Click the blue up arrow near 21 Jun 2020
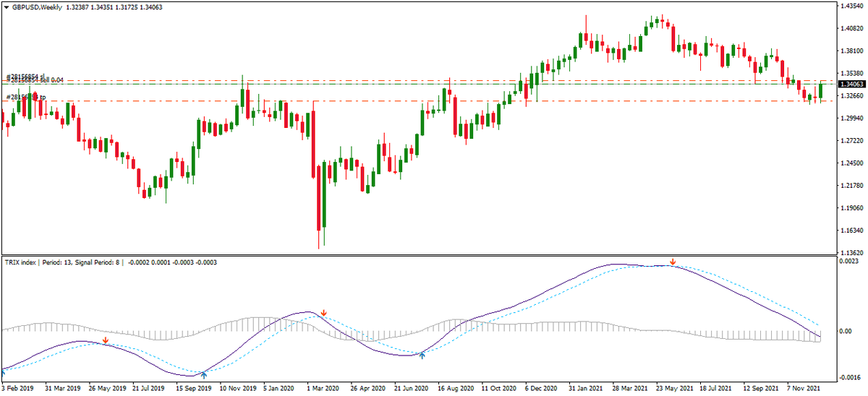The width and height of the screenshot is (868, 396). click(x=422, y=354)
